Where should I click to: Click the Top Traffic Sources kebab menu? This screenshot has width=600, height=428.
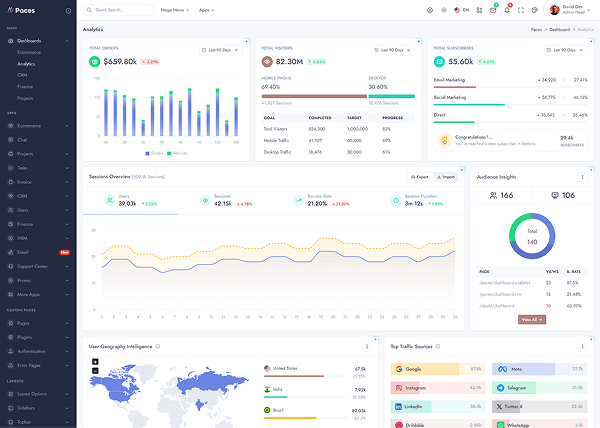point(582,346)
